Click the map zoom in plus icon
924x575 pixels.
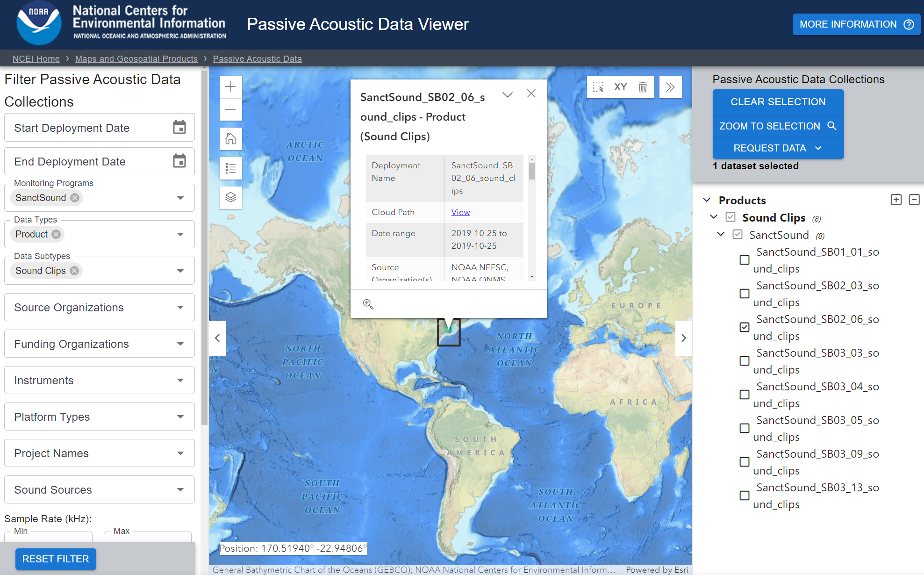(x=230, y=86)
